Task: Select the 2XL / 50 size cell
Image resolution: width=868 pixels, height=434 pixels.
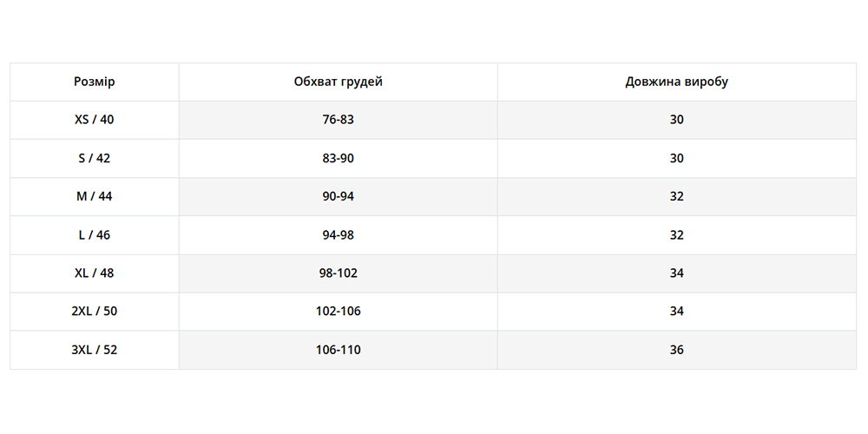Action: pyautogui.click(x=95, y=311)
